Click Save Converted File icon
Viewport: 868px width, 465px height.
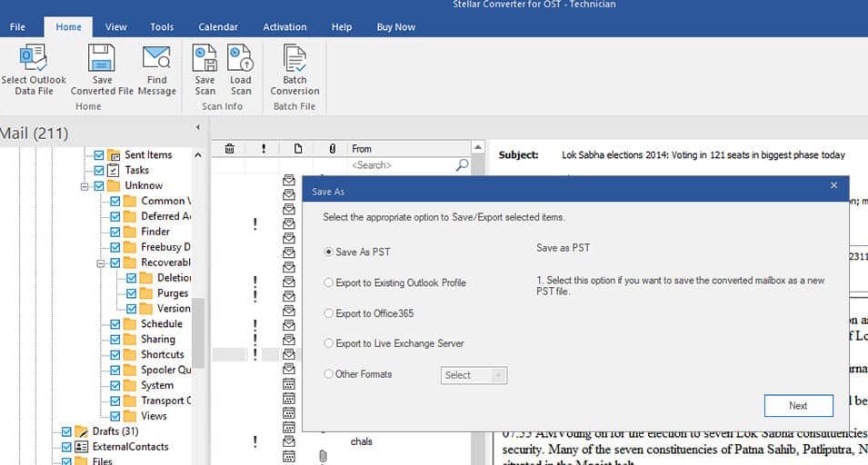[102, 58]
